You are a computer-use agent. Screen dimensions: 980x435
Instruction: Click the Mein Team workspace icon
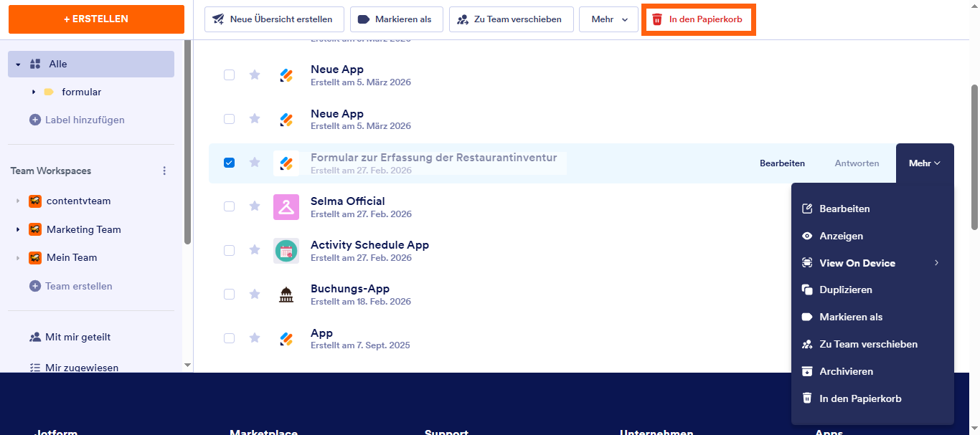pyautogui.click(x=35, y=257)
